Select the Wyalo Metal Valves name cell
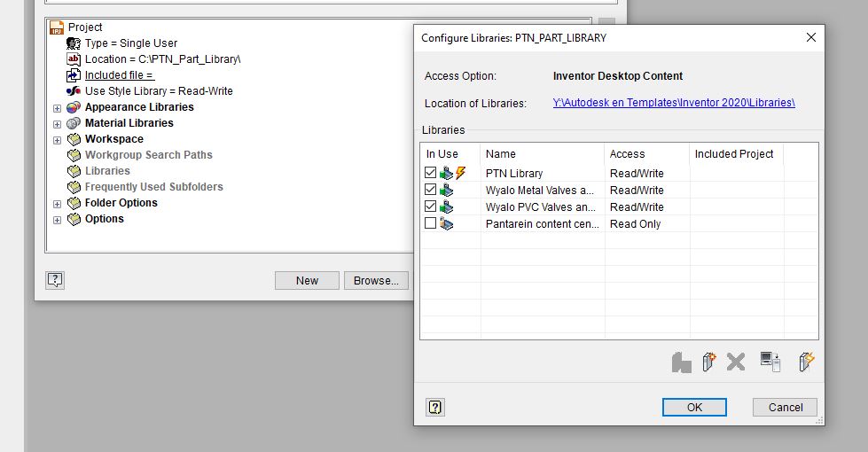Image resolution: width=868 pixels, height=452 pixels. 542,191
